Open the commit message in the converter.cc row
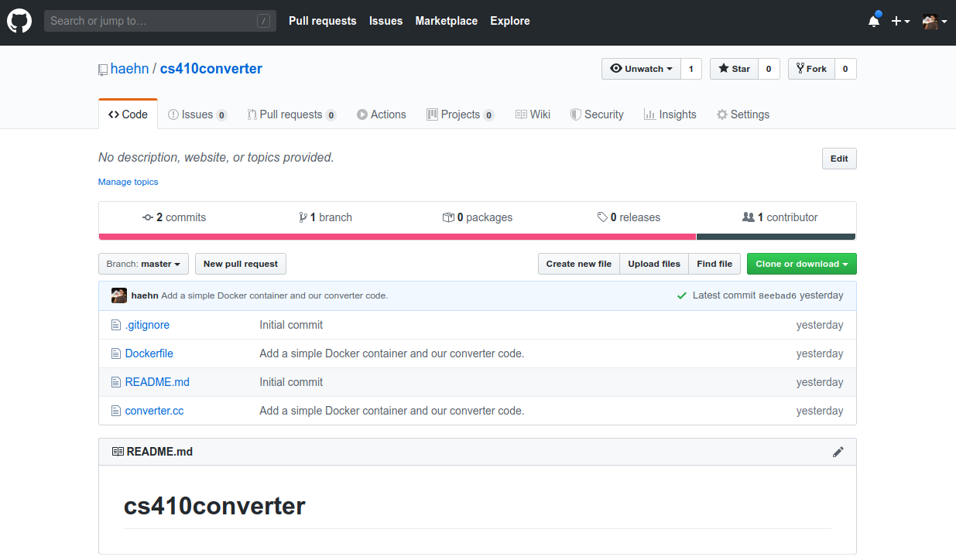956x560 pixels. [392, 411]
